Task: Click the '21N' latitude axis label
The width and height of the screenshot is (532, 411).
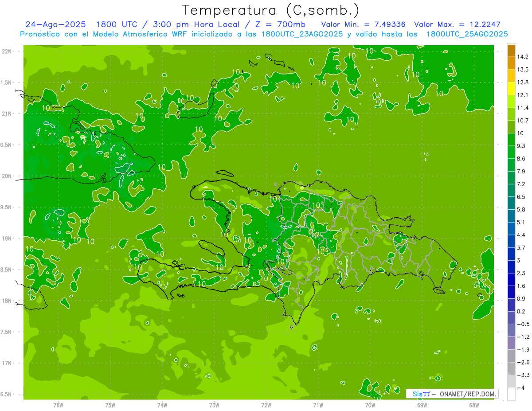Action: [6, 114]
